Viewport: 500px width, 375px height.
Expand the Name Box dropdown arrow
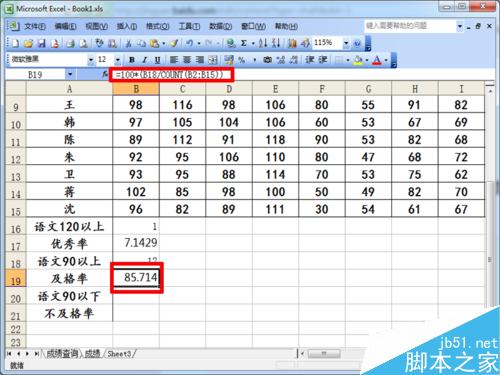click(70, 74)
